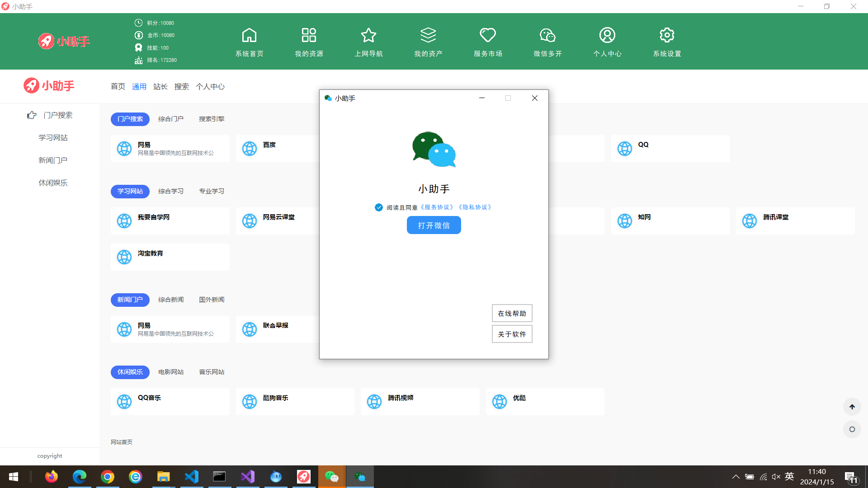Click the globe icon beside 腾讯课堂
This screenshot has width=868, height=488.
coord(750,221)
